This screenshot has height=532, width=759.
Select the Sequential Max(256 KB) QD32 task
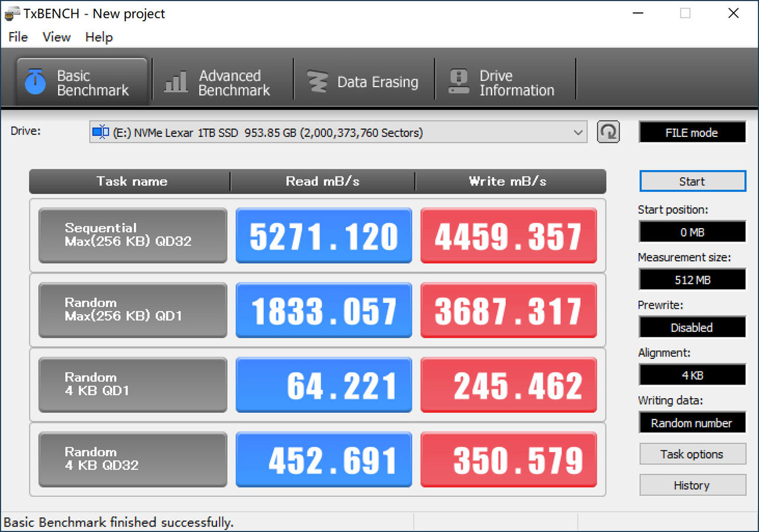click(132, 235)
